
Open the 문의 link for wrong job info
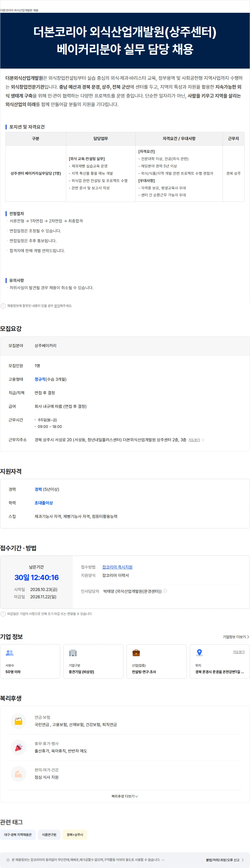(x=57, y=306)
